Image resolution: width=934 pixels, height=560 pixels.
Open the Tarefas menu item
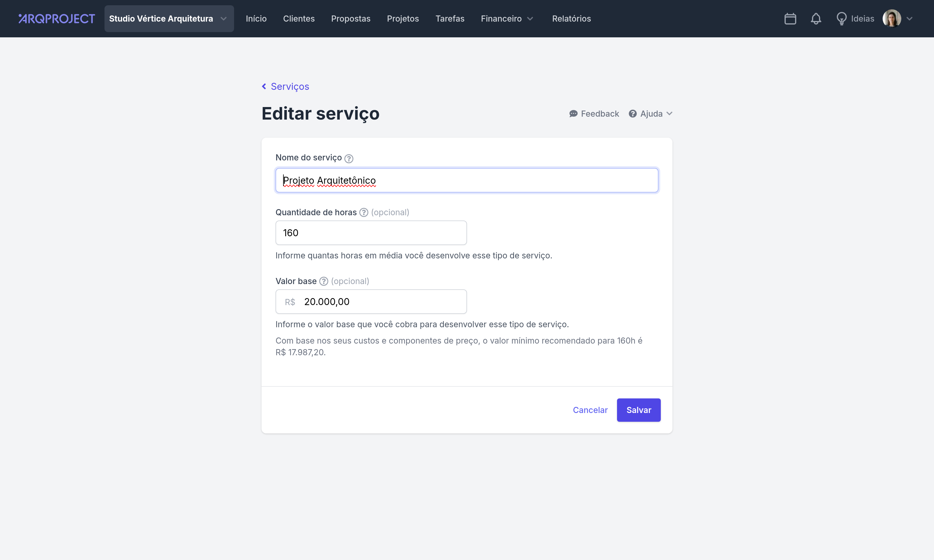(x=450, y=18)
